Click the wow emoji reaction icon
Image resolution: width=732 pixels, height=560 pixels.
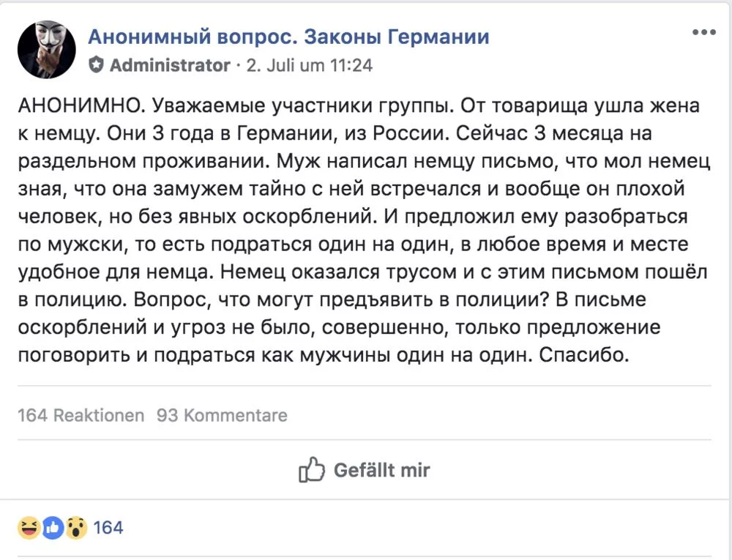(75, 527)
